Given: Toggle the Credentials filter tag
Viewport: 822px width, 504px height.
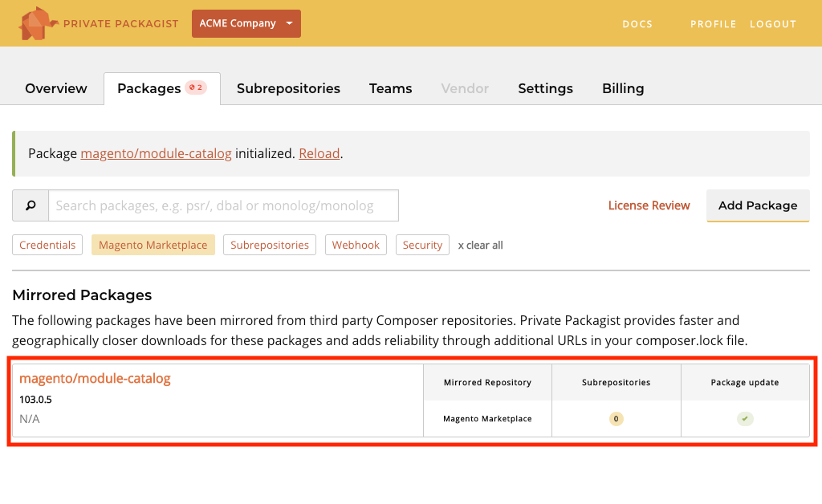Looking at the screenshot, I should pyautogui.click(x=47, y=245).
